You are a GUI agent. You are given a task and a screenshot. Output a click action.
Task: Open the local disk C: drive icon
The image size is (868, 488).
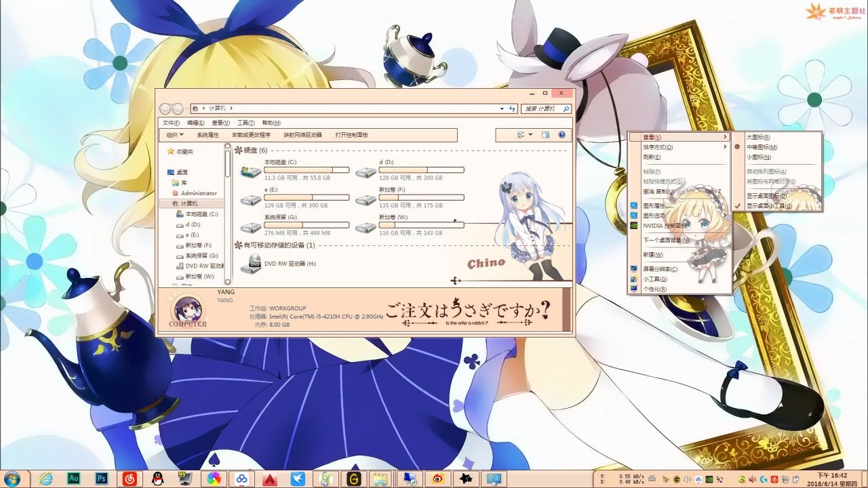[x=252, y=171]
